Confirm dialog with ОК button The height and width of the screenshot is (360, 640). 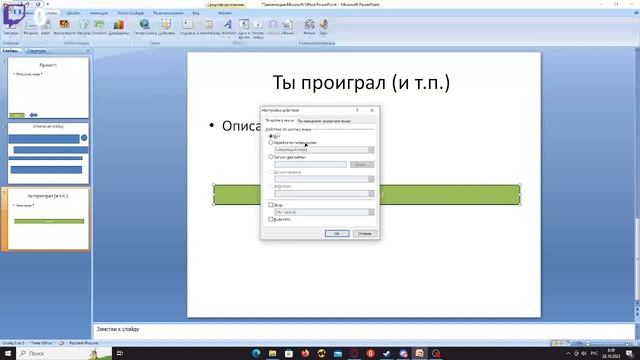point(337,233)
